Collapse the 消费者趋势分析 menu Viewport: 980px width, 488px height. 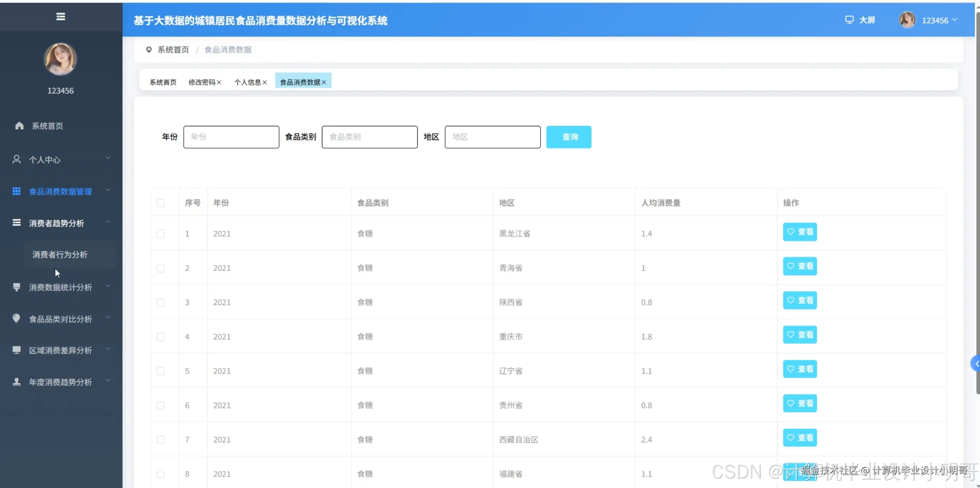pos(57,223)
